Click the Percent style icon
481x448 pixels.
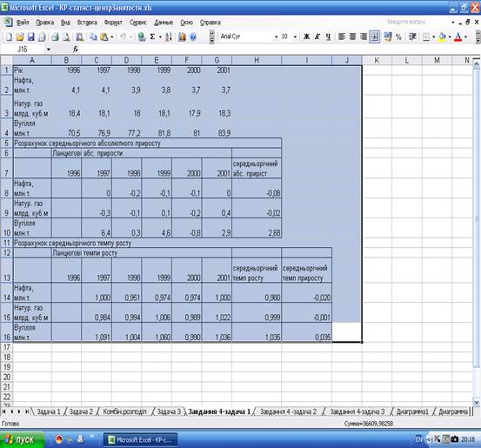(x=398, y=37)
